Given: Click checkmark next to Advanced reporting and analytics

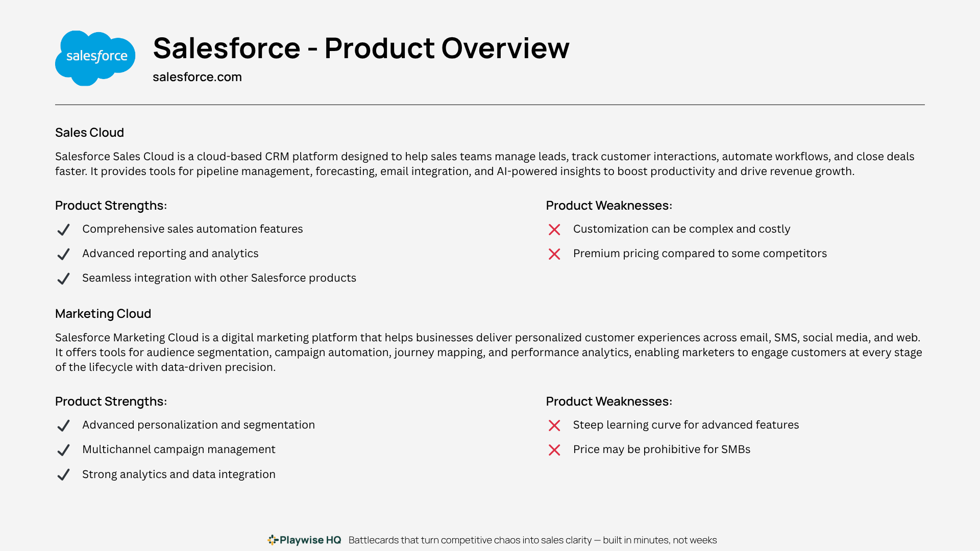Looking at the screenshot, I should (x=63, y=254).
